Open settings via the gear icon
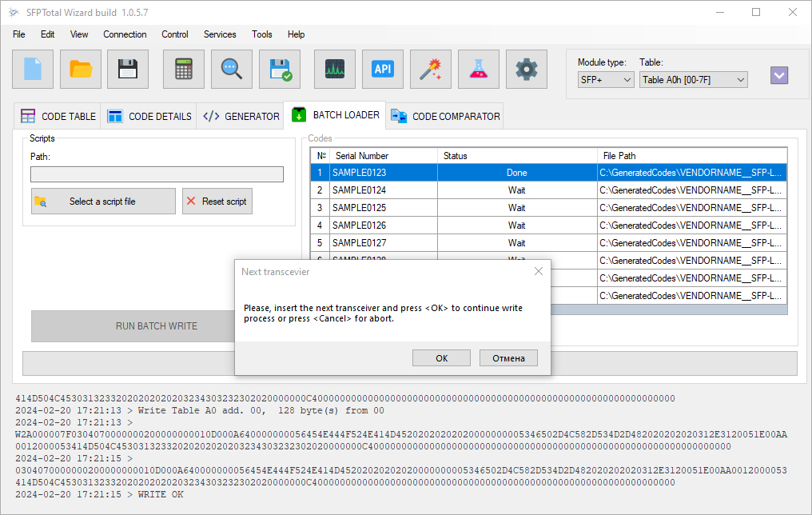 coord(527,69)
